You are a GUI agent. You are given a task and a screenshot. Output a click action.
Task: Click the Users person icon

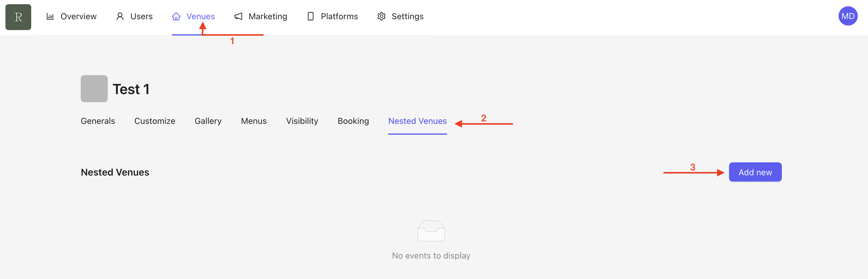[120, 16]
